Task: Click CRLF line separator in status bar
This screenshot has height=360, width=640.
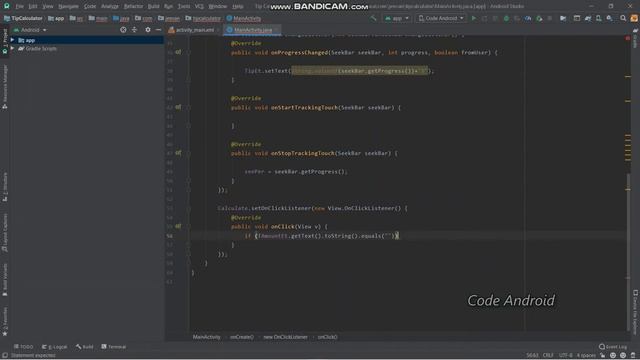Action: 548,355
